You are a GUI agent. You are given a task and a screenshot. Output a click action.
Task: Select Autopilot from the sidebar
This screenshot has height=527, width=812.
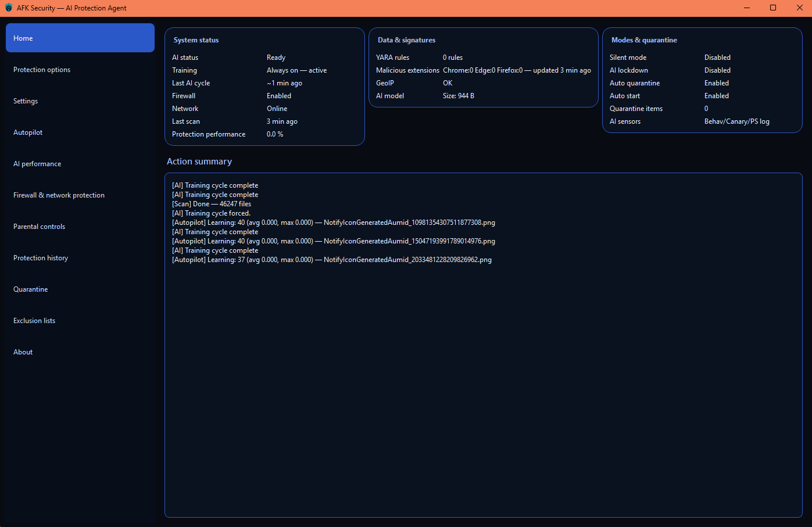point(28,132)
